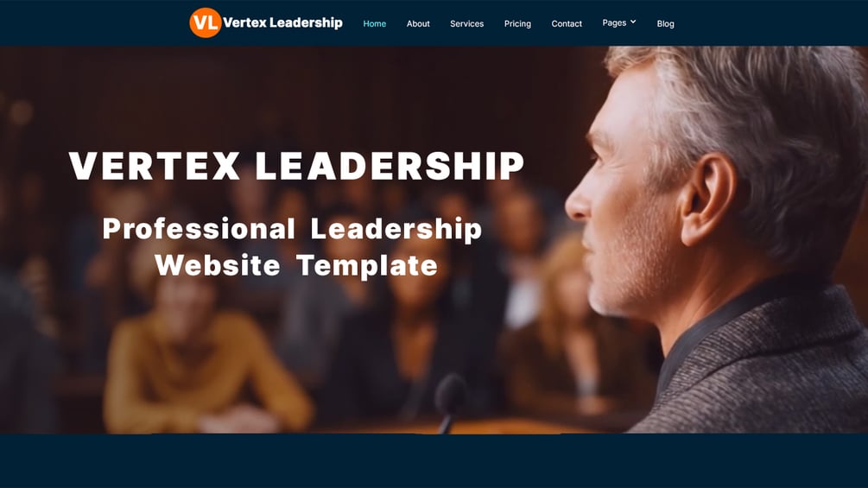Click the speaker's ear in the hero photo

pyautogui.click(x=707, y=200)
